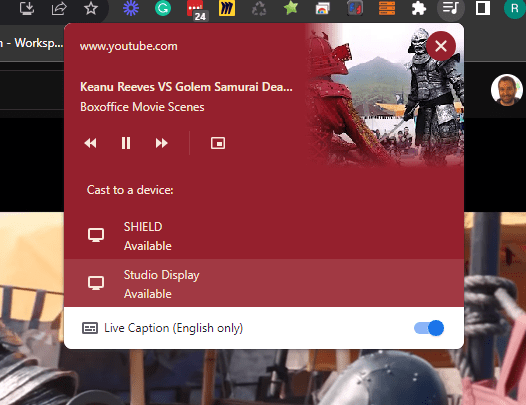This screenshot has height=405, width=526.
Task: Open Chrome profile R avatar
Action: point(515,8)
